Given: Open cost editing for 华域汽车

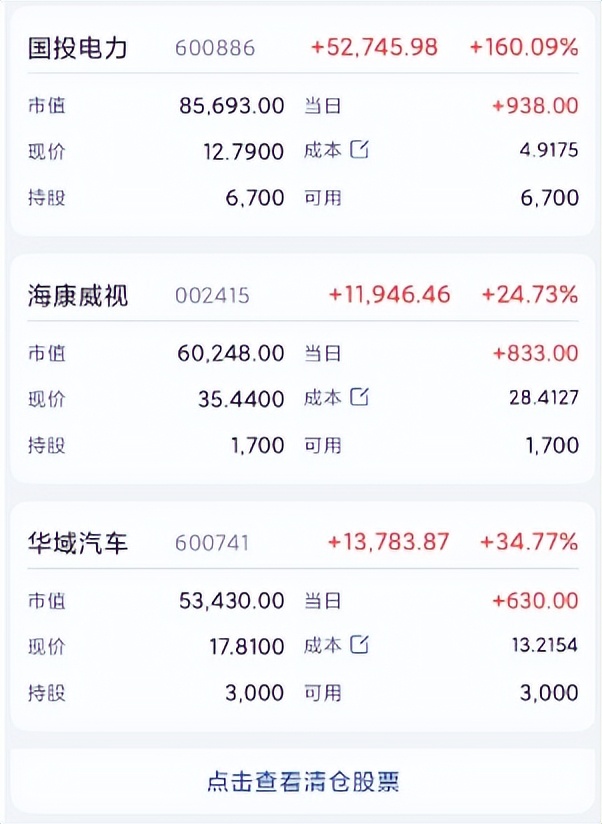Looking at the screenshot, I should pos(361,645).
